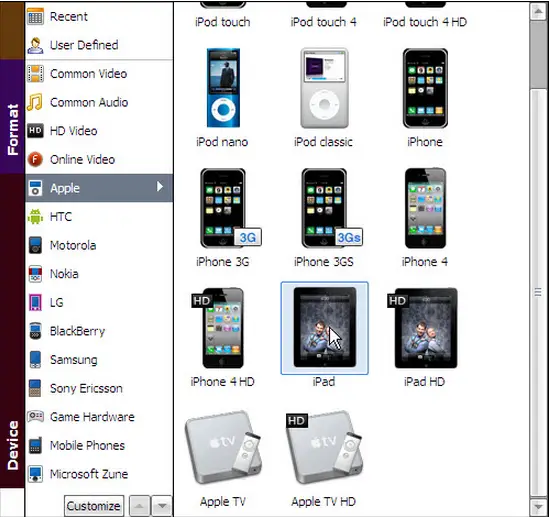Click the Game Hardware controller icon
The image size is (549, 517).
[x=35, y=417]
